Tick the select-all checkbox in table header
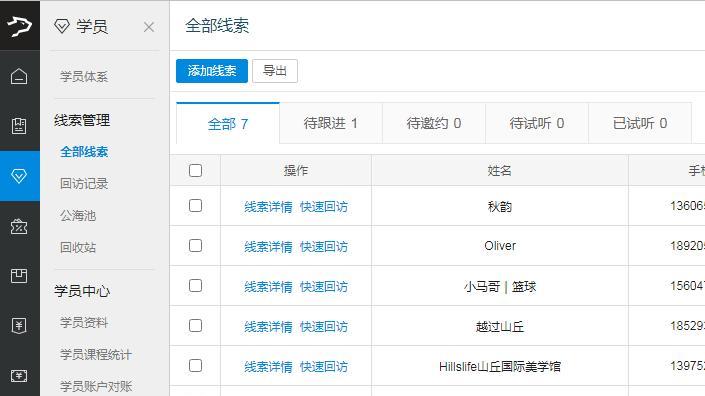705x396 pixels. click(196, 170)
